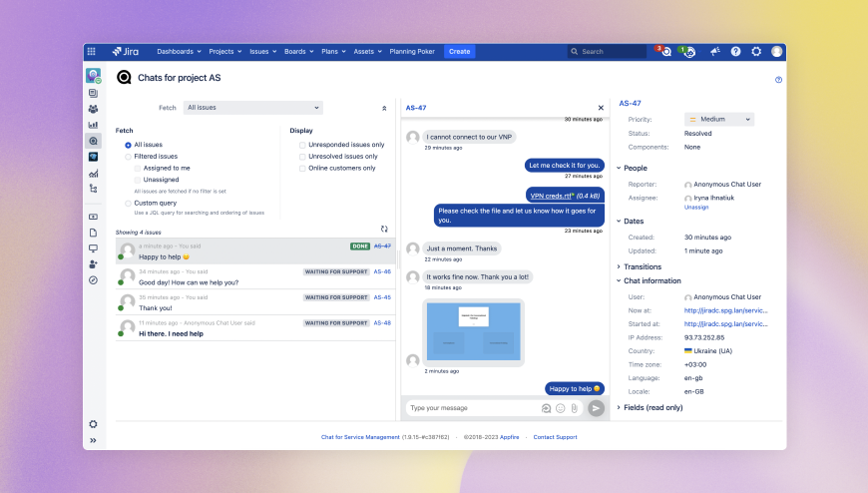Click the Type your message field

coord(472,408)
